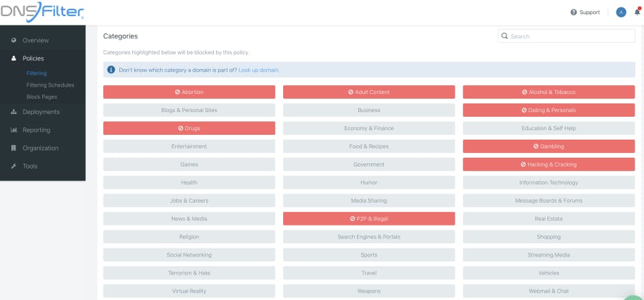Open Filtering Schedules submenu item

point(50,85)
